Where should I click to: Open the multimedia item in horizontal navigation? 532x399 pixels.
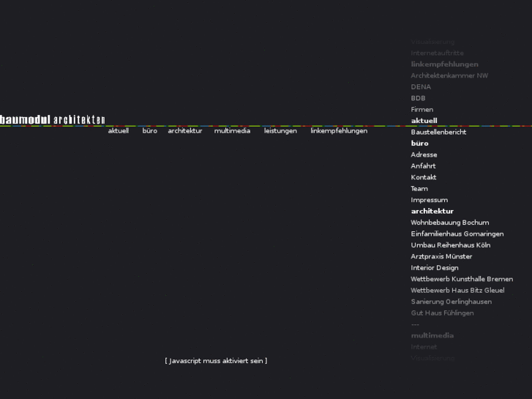[x=232, y=131]
